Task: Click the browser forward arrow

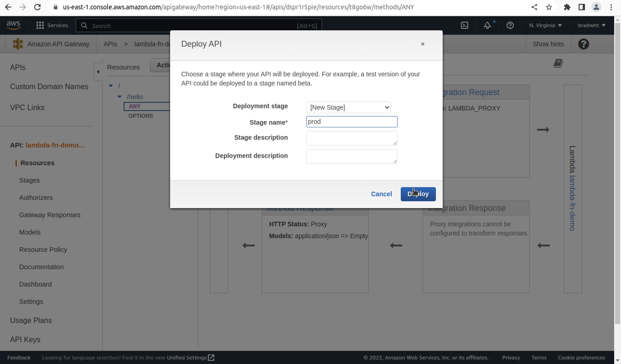Action: coord(23,7)
